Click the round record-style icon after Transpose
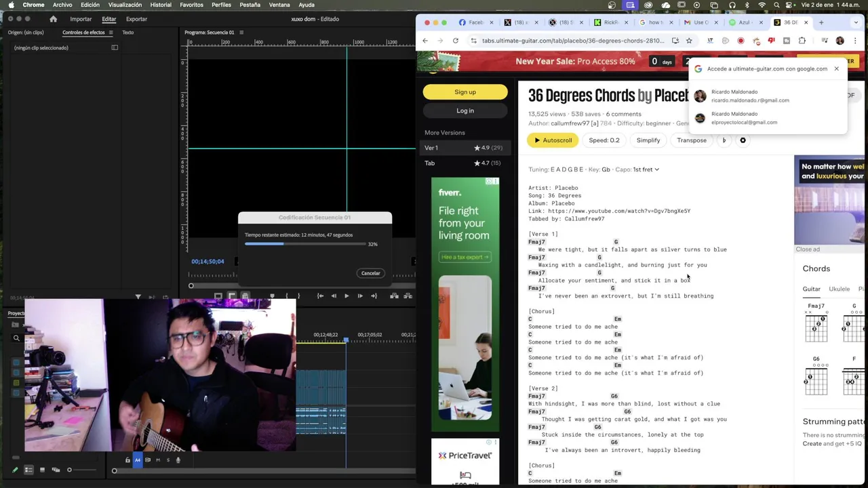The image size is (868, 488). 743,140
